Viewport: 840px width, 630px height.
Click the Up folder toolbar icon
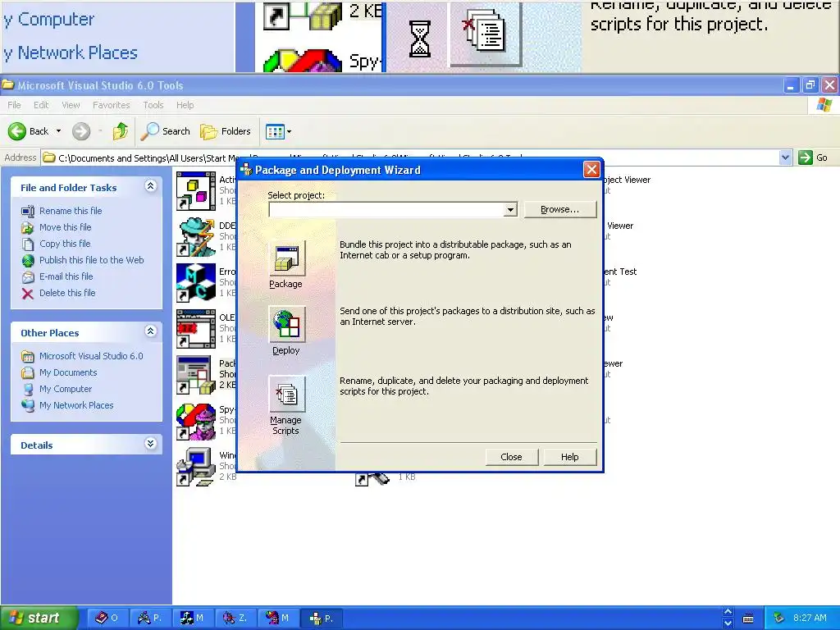pos(121,131)
